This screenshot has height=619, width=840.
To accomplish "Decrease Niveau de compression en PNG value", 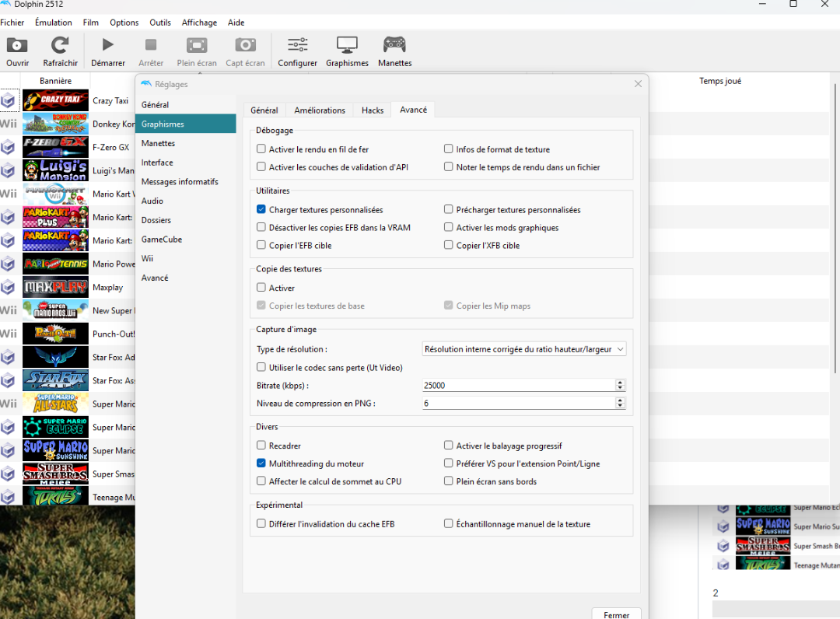I will tap(620, 406).
